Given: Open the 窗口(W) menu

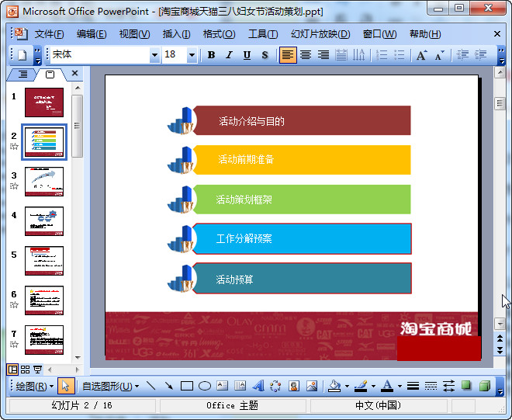Looking at the screenshot, I should click(379, 34).
